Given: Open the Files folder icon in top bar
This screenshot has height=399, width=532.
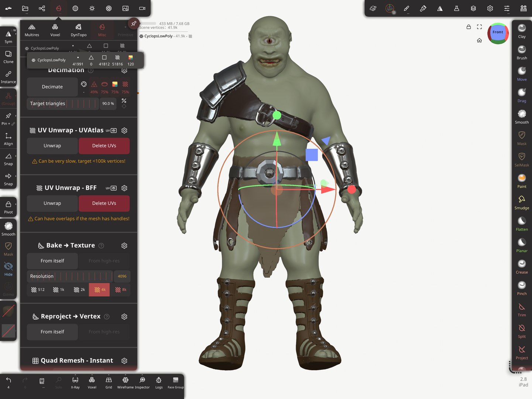Looking at the screenshot, I should 25,8.
